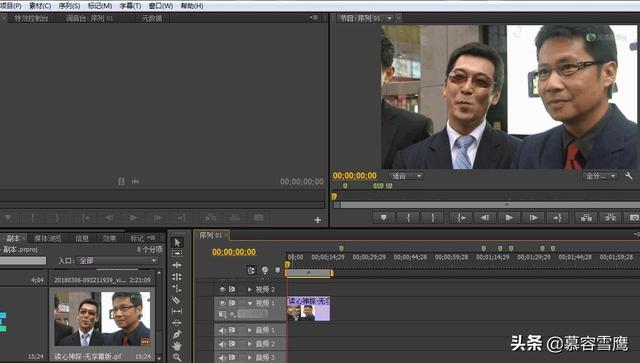Open Program monitor settings wrench
The image size is (640, 363).
(x=629, y=176)
